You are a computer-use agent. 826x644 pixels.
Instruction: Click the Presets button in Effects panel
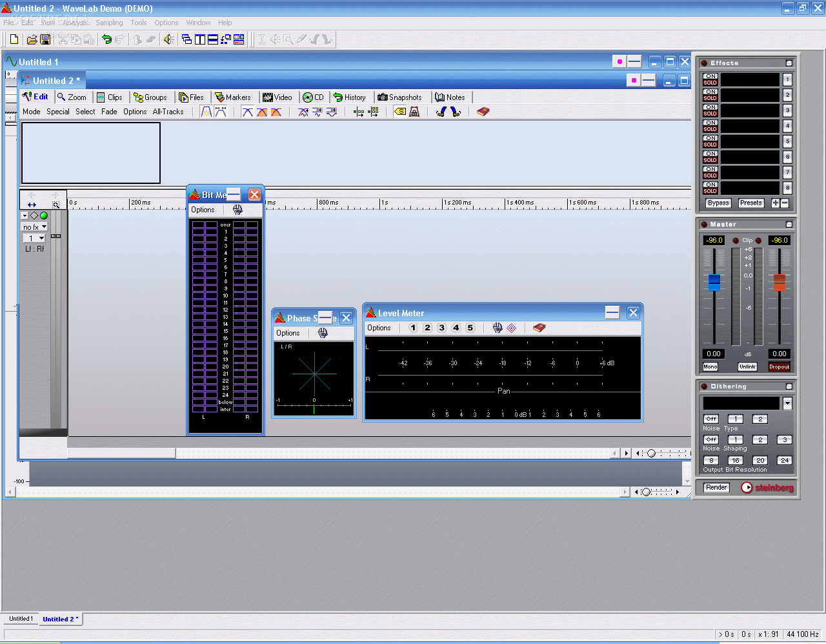point(751,203)
